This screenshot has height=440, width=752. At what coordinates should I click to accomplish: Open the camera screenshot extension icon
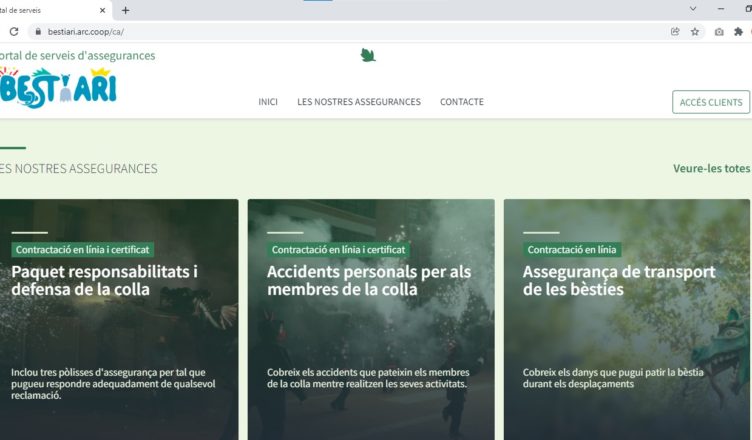click(719, 32)
